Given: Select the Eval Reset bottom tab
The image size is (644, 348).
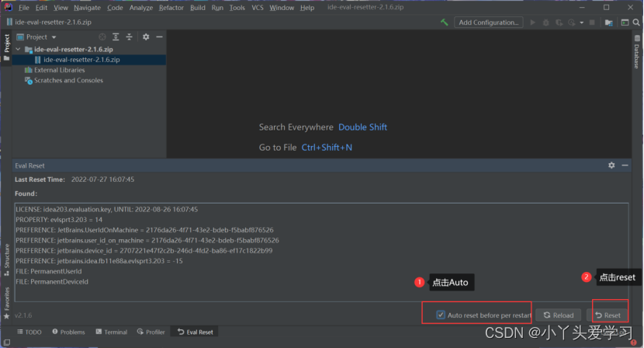Looking at the screenshot, I should (x=195, y=332).
